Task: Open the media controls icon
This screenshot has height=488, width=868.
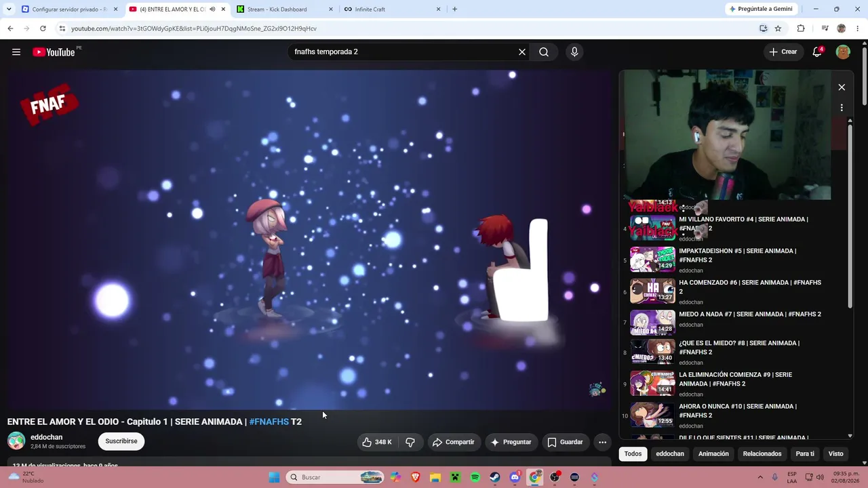Action: (825, 28)
